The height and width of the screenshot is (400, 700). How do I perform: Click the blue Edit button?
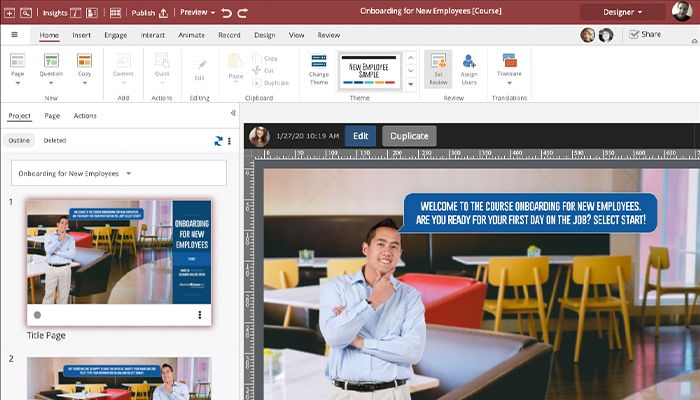click(x=360, y=136)
